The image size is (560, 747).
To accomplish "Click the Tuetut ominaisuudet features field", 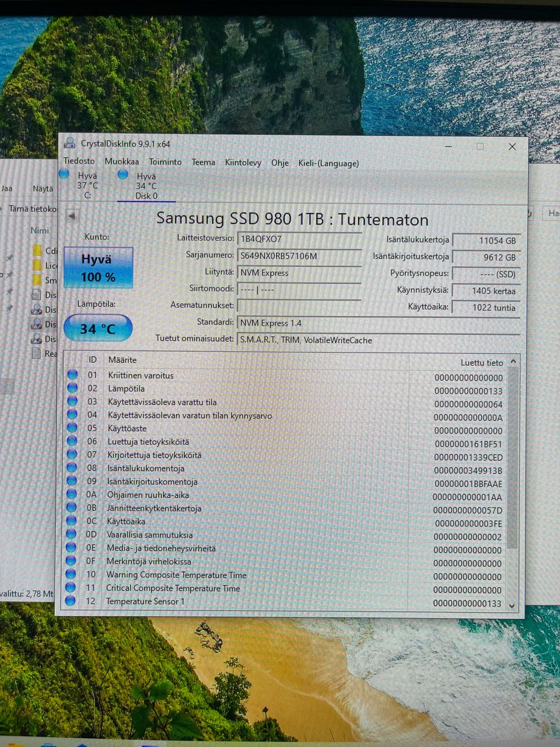I will [x=379, y=340].
